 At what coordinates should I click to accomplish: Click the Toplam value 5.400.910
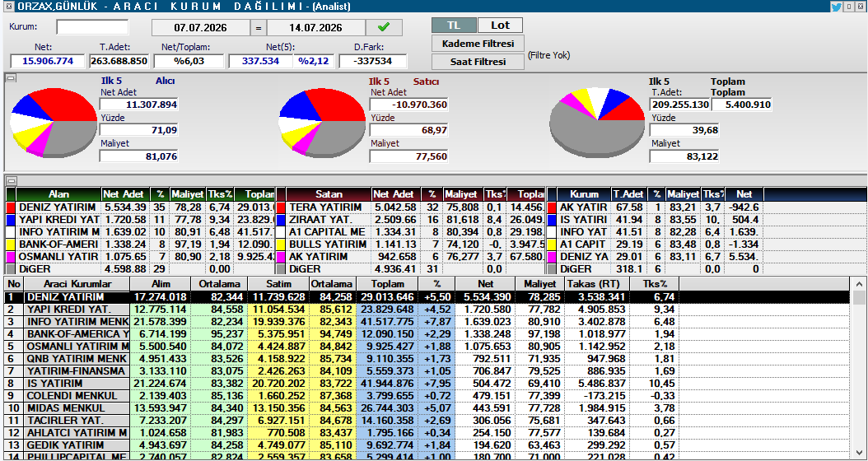(x=742, y=105)
